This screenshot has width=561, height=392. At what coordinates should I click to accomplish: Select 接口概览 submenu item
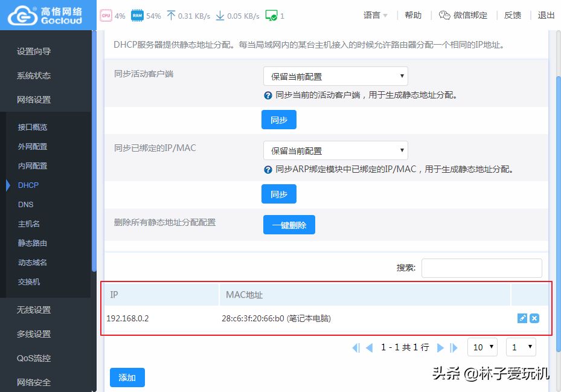tap(33, 127)
